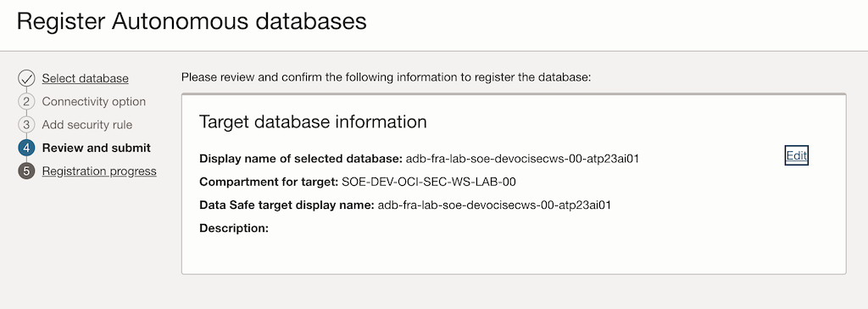The image size is (868, 309).
Task: Click the Description field label
Action: pyautogui.click(x=234, y=228)
